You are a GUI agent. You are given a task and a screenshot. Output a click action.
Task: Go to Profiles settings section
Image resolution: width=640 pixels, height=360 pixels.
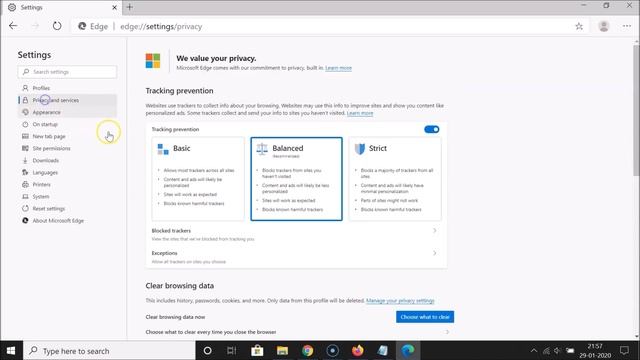point(67,88)
